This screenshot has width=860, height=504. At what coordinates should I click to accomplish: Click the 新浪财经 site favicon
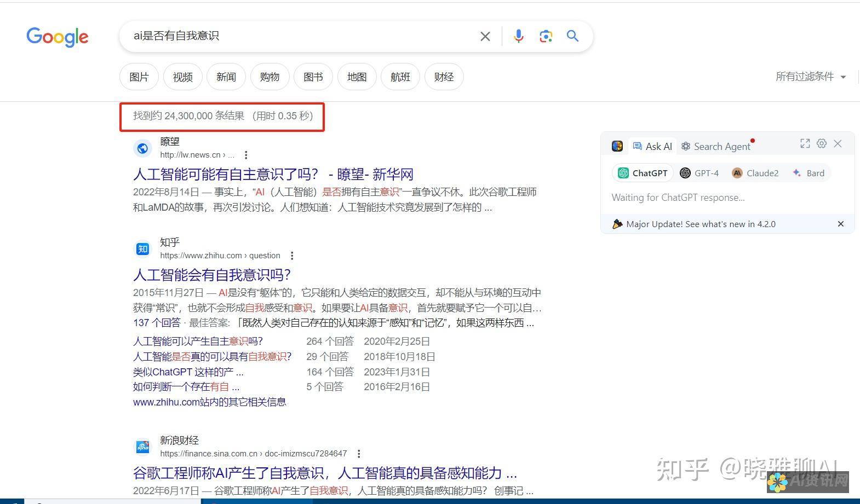(x=142, y=447)
